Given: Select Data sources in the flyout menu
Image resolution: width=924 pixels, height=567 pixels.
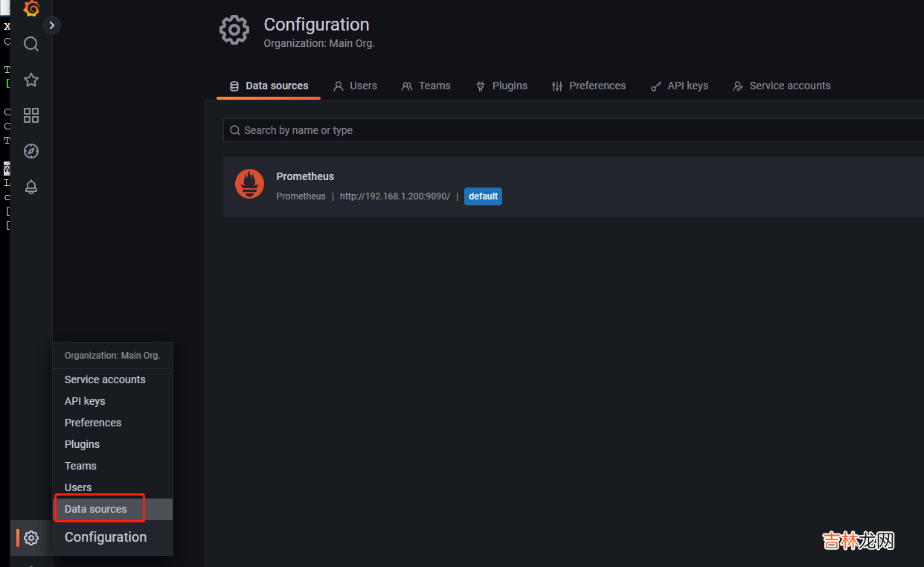Looking at the screenshot, I should coord(96,509).
